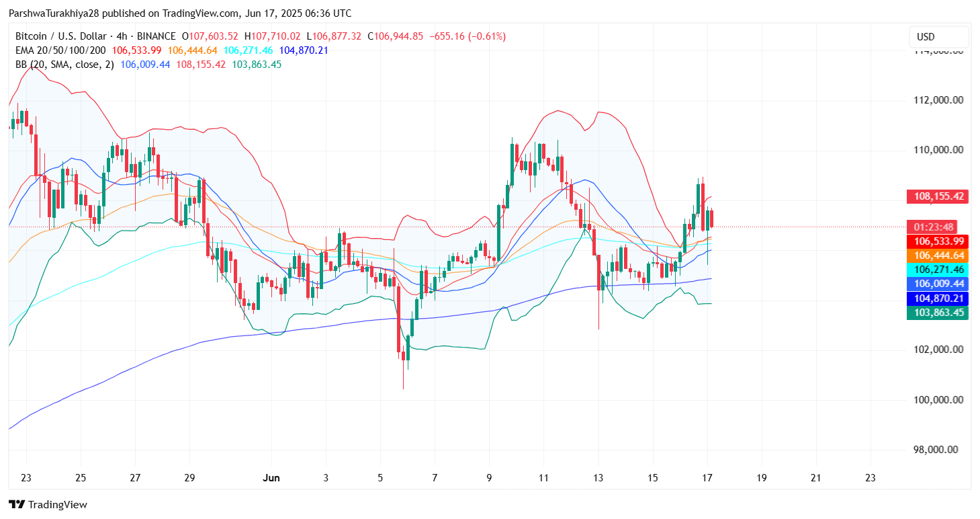Click the green 103,863.45 price label
980x519 pixels.
pyautogui.click(x=938, y=313)
